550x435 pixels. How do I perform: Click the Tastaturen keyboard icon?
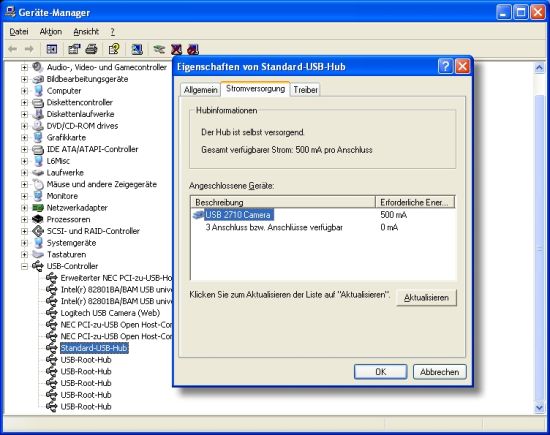pyautogui.click(x=38, y=254)
